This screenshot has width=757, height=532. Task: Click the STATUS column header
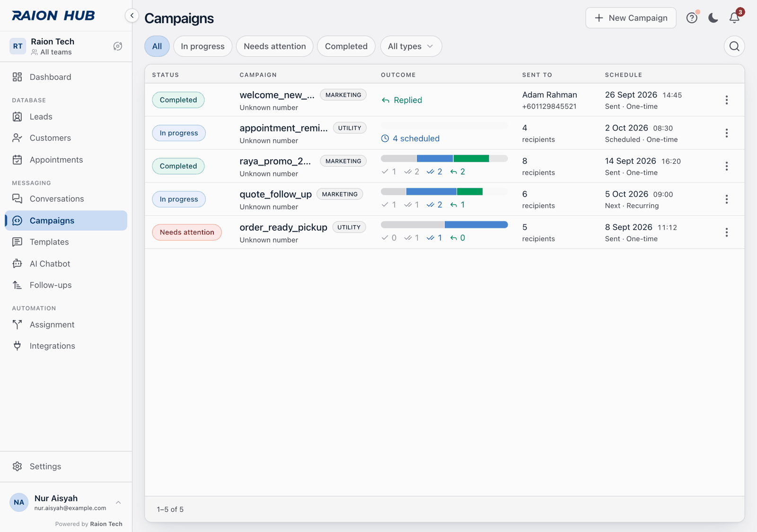(x=166, y=75)
